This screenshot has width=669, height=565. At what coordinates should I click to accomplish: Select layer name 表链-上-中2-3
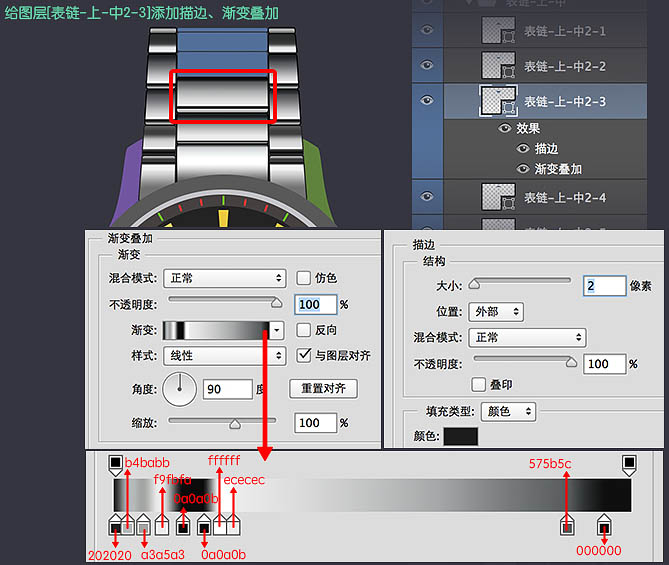pos(565,102)
